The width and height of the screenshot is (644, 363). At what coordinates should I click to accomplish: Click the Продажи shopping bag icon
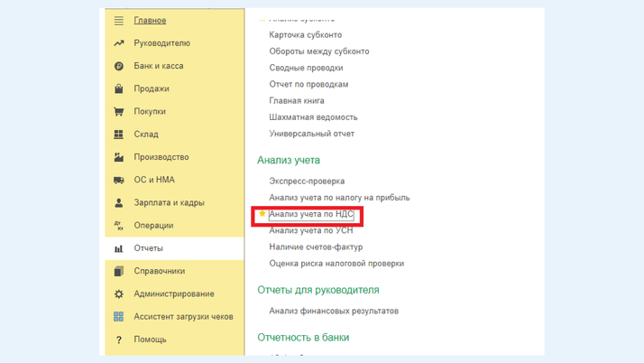119,88
